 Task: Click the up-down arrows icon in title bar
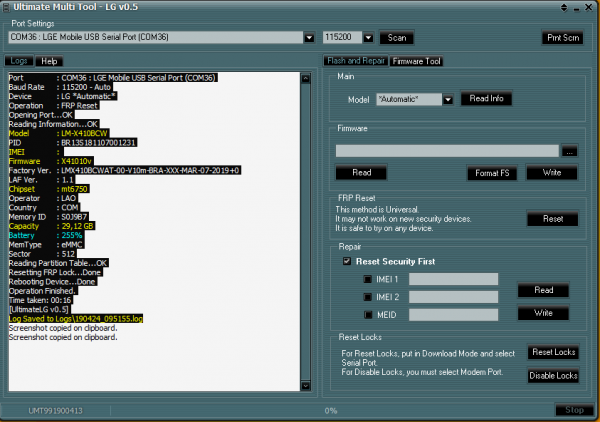pyautogui.click(x=564, y=7)
